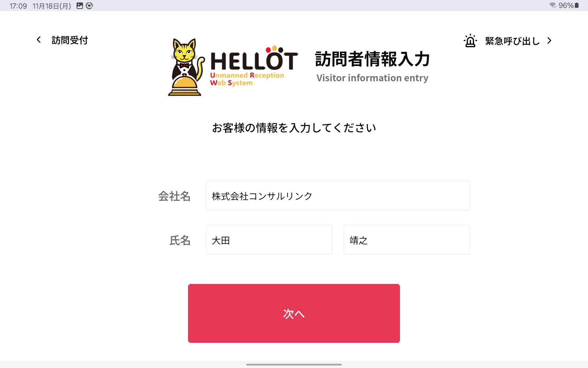Open the 緊急呼び出し emergency call text
This screenshot has height=368, width=588.
coord(512,41)
